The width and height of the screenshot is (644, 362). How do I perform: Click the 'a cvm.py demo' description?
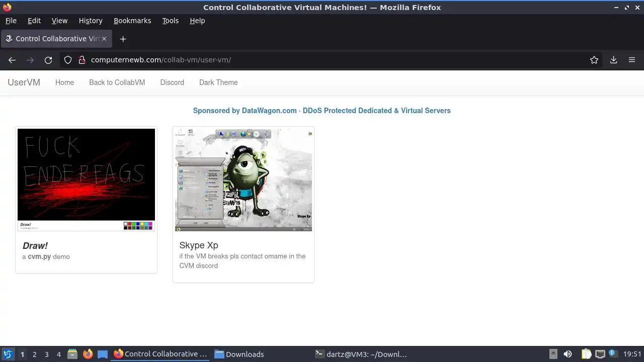click(x=46, y=256)
